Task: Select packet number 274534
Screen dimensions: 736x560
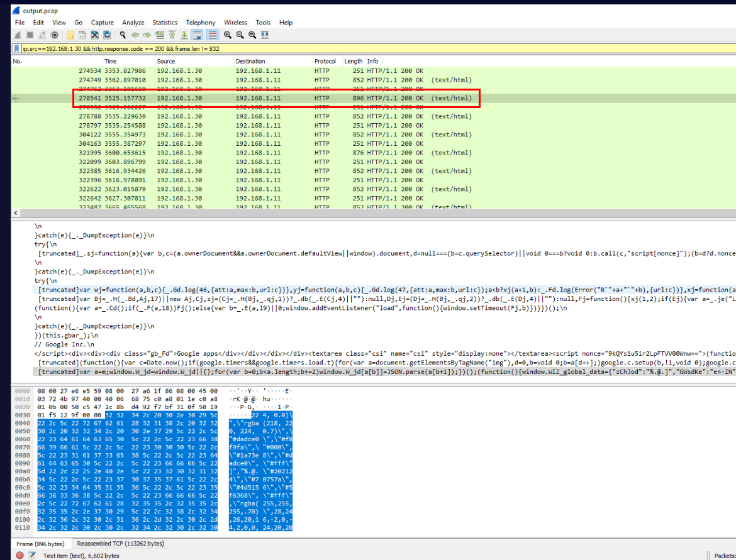Action: coord(374,71)
